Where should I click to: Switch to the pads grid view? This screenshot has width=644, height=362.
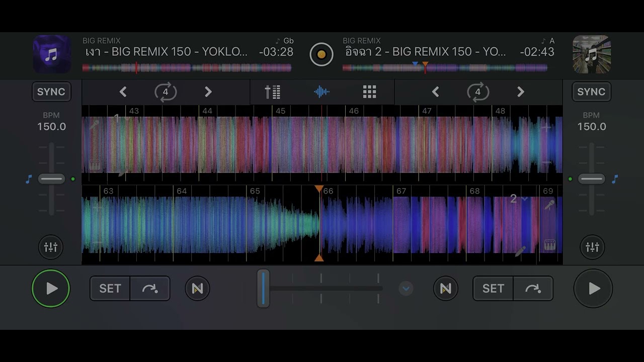pos(370,92)
